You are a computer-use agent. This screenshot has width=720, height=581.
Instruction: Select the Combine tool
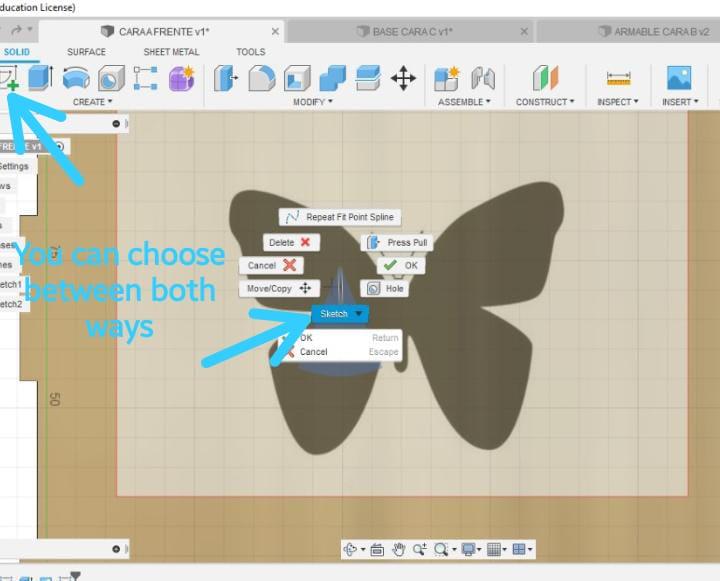332,78
